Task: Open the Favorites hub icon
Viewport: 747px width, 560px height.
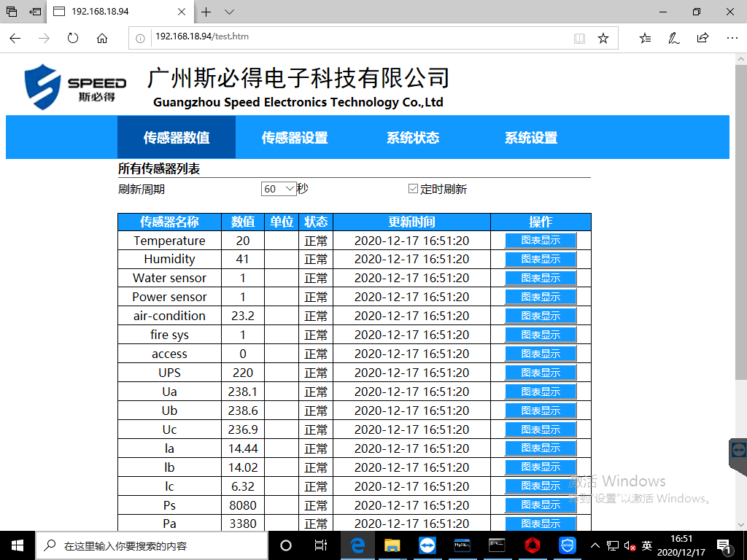Action: click(x=645, y=39)
